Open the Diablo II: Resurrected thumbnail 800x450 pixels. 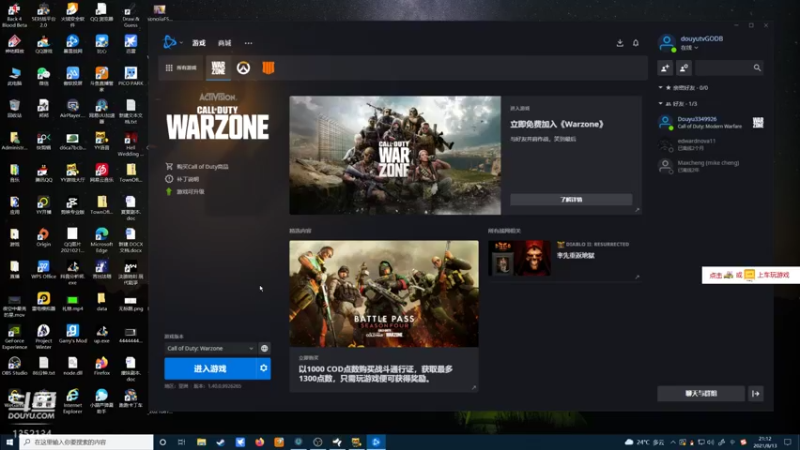pos(519,258)
